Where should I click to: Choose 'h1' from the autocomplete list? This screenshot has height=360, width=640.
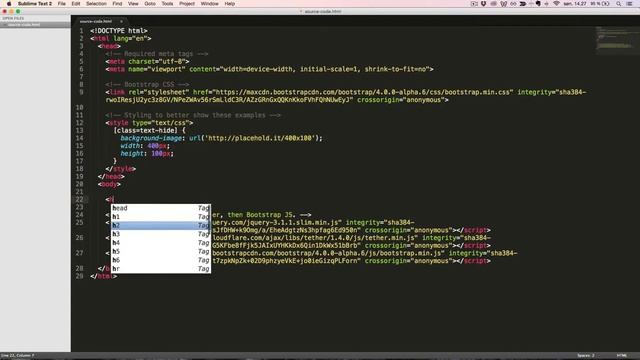coord(161,217)
